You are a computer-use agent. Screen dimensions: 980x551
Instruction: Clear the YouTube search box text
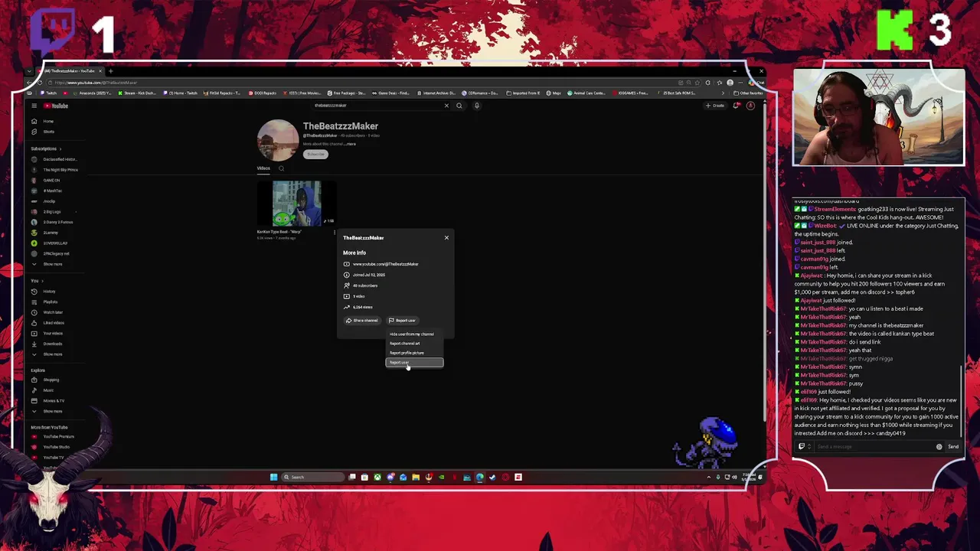(446, 106)
